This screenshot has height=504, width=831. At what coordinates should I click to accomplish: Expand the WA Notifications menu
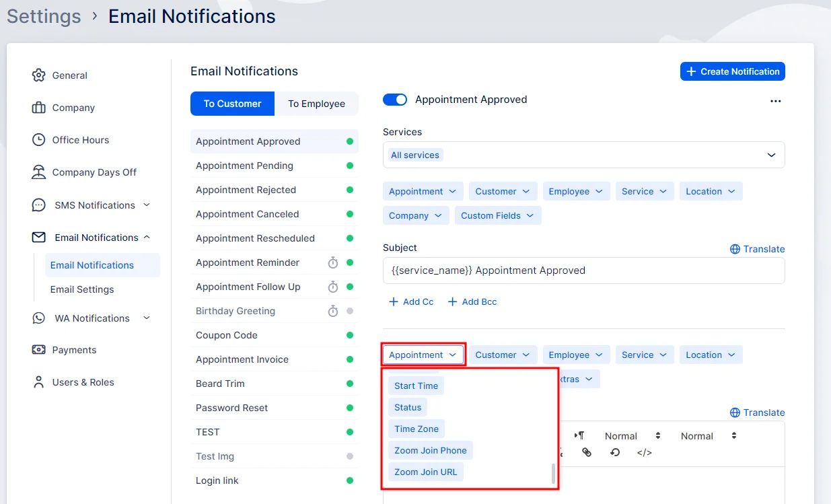pos(92,318)
